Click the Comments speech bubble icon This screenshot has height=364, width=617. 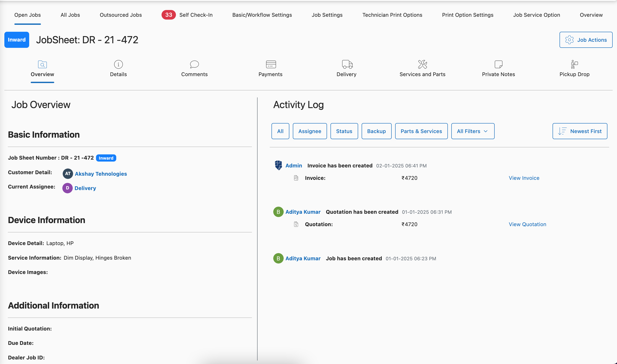click(x=194, y=64)
